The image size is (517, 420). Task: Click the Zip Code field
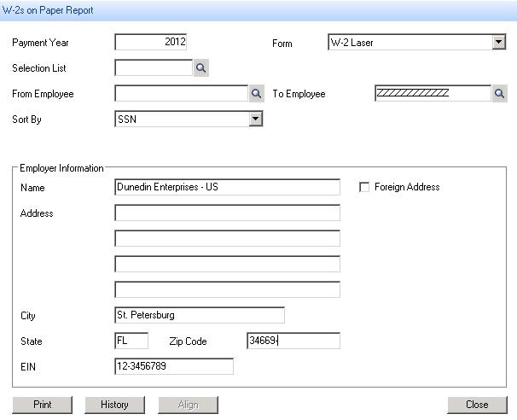[293, 341]
